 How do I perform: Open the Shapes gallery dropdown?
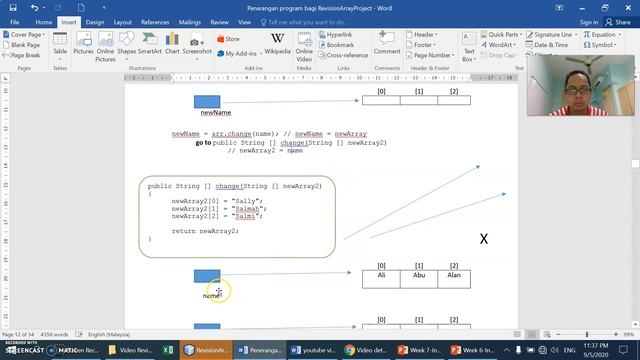pyautogui.click(x=127, y=60)
